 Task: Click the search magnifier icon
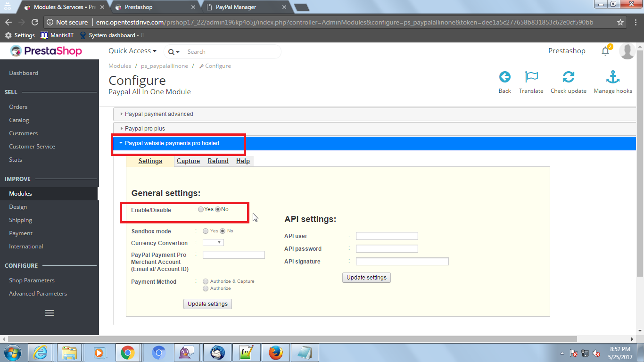(x=171, y=52)
